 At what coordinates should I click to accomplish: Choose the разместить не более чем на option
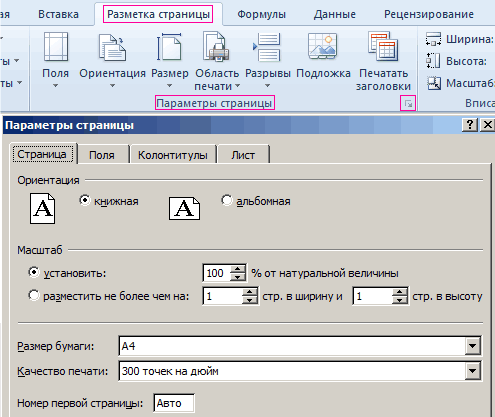click(34, 296)
